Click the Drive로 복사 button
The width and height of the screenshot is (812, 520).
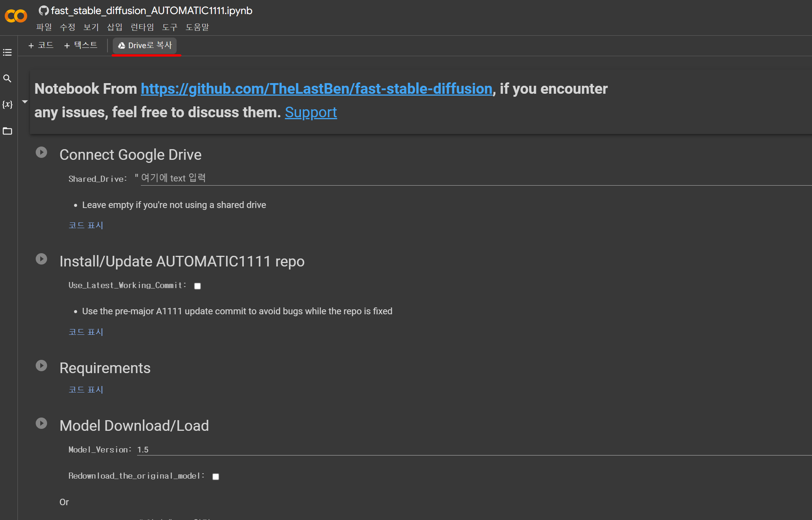145,46
